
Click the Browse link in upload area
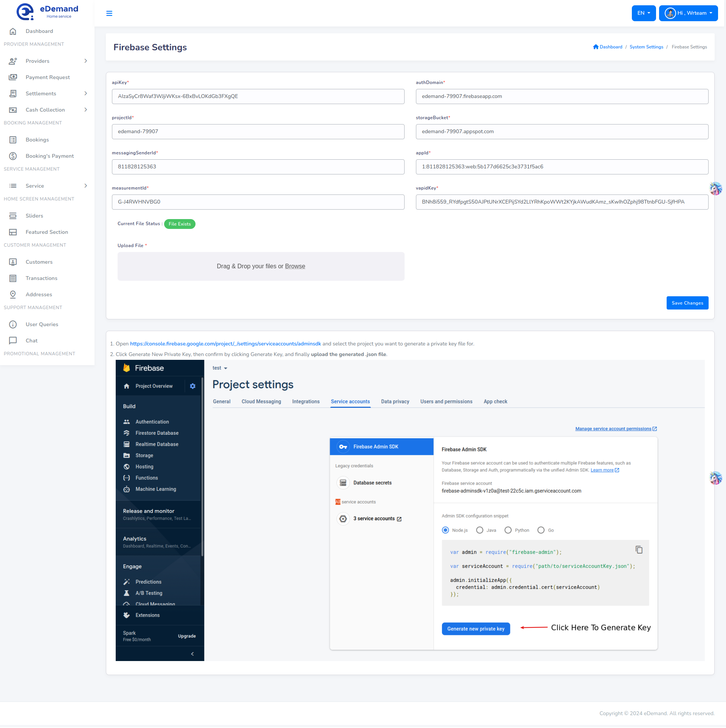click(295, 266)
